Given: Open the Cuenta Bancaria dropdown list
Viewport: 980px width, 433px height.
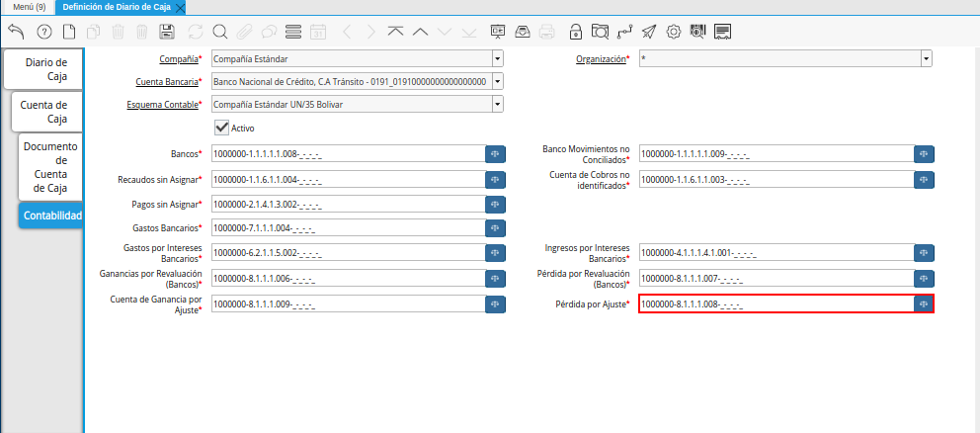Looking at the screenshot, I should [497, 81].
